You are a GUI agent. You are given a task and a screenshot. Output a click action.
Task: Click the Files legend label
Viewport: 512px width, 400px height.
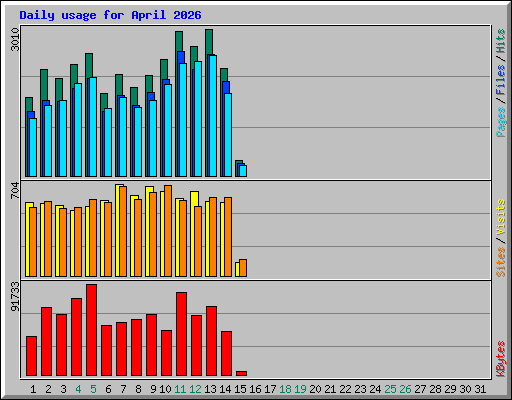[x=501, y=80]
